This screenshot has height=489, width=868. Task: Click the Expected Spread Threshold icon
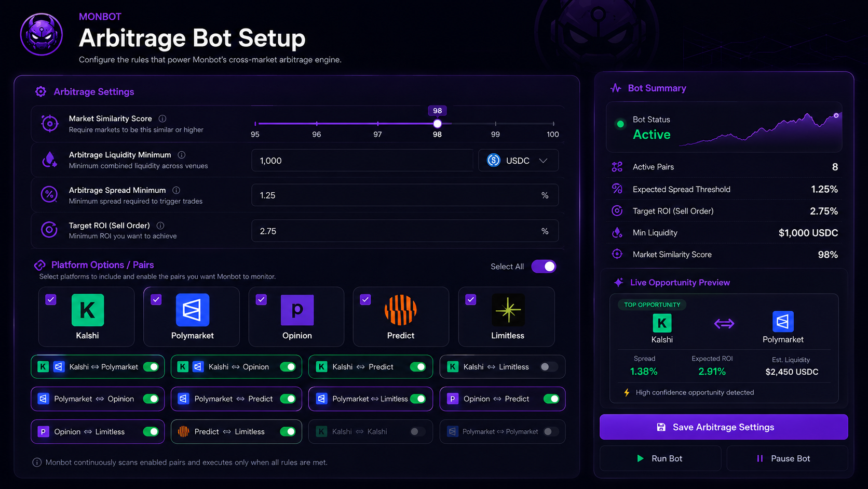coord(617,189)
